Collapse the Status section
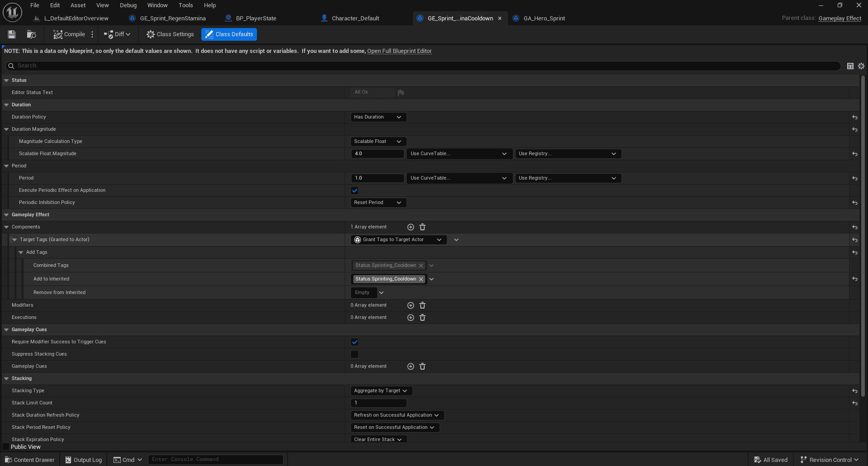868x466 pixels. coord(6,81)
